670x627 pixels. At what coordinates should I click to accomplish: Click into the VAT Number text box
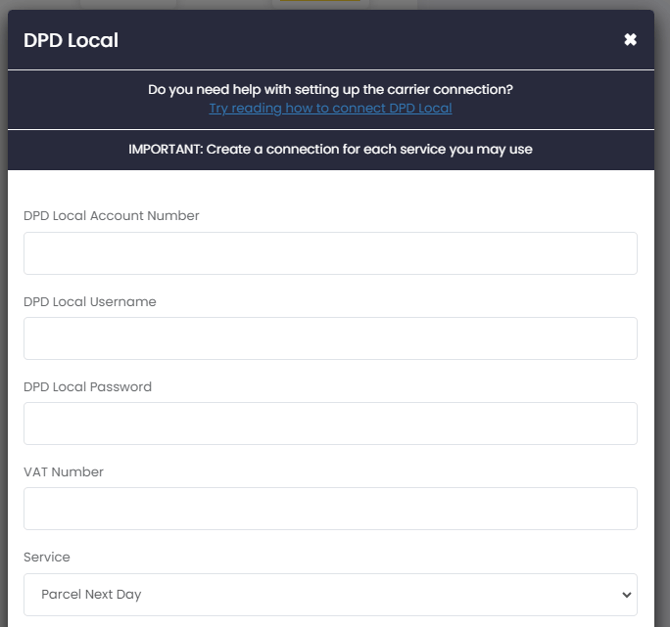(x=330, y=508)
